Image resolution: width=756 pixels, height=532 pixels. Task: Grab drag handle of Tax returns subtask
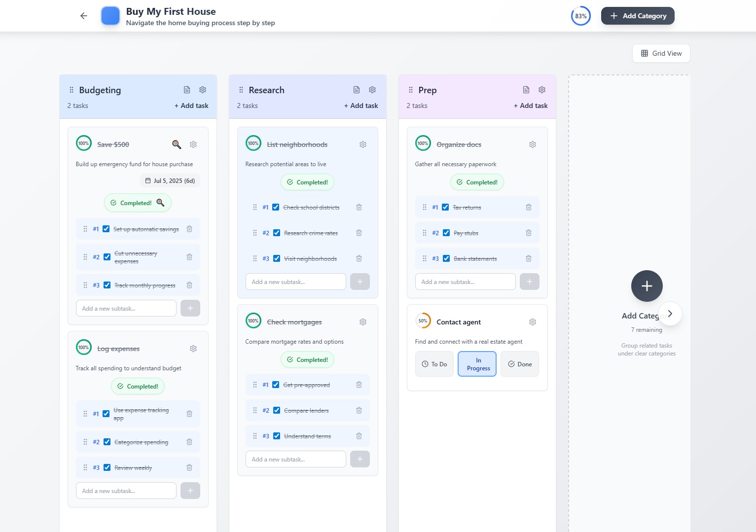pos(425,207)
